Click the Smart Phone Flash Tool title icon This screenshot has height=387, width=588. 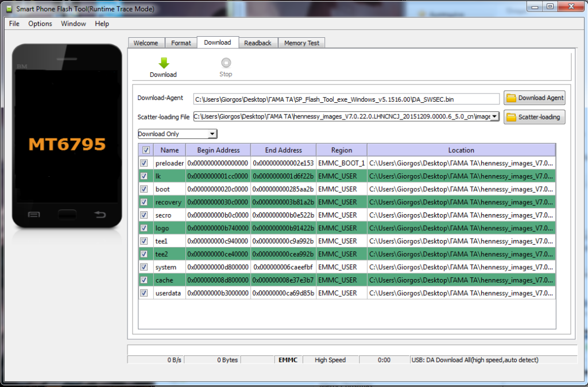coord(9,9)
